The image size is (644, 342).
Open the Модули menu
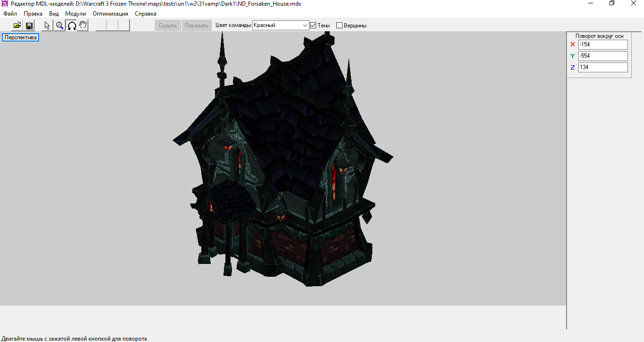76,14
